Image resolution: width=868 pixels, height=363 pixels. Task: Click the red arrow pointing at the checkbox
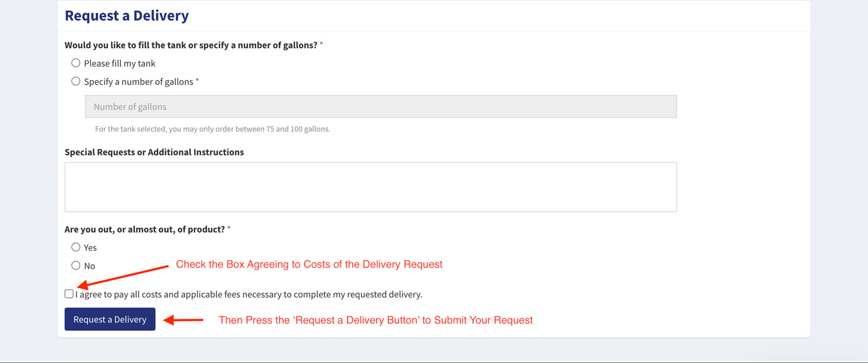click(123, 276)
